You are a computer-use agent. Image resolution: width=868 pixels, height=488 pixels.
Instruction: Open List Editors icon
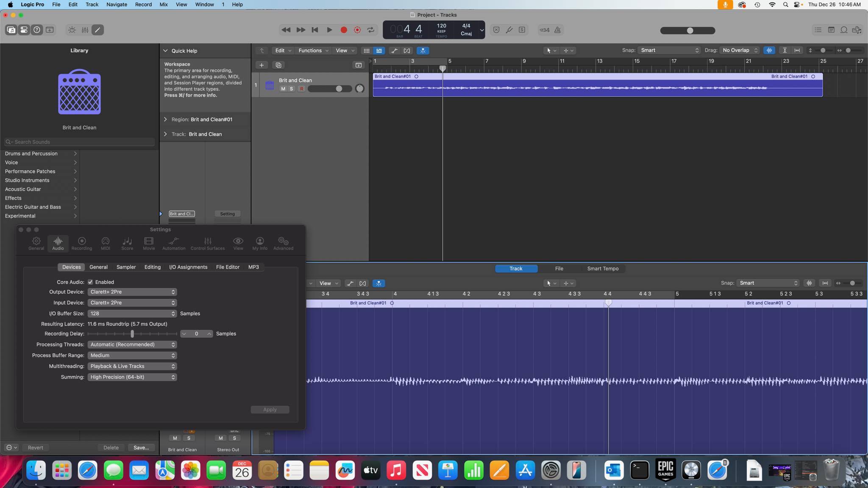[x=818, y=30]
